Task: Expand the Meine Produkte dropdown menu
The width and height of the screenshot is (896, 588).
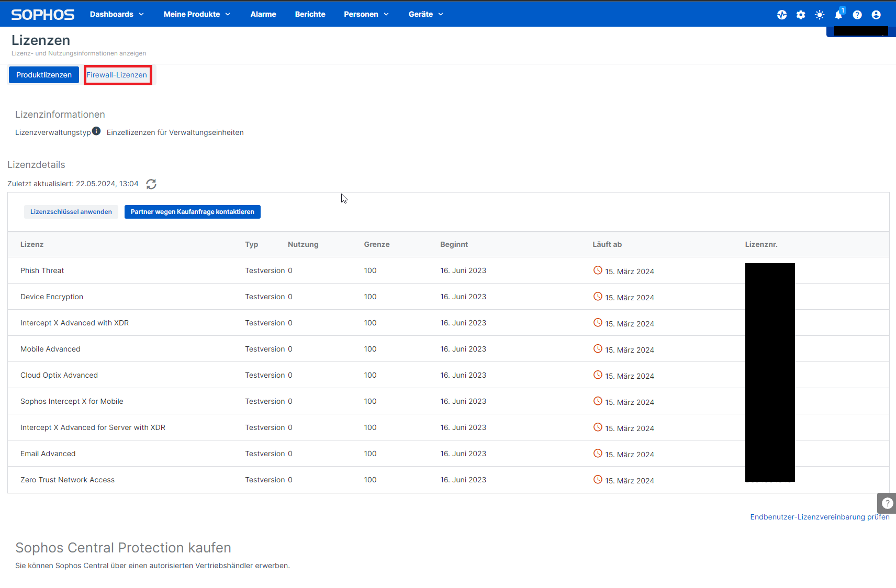Action: pos(197,14)
